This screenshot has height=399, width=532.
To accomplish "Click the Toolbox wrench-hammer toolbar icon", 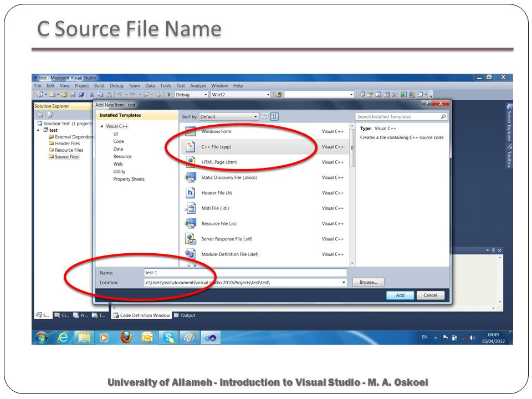I will pos(395,95).
